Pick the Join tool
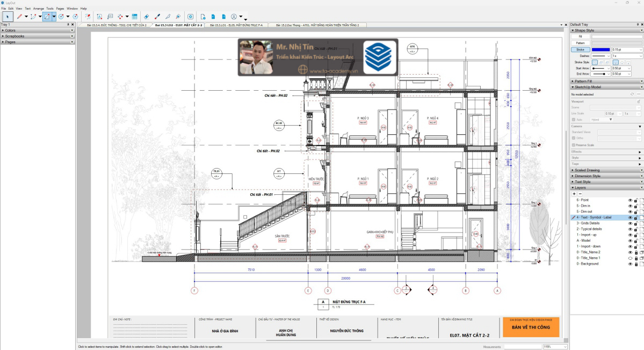Image resolution: width=644 pixels, height=350 pixels. pyautogui.click(x=178, y=17)
